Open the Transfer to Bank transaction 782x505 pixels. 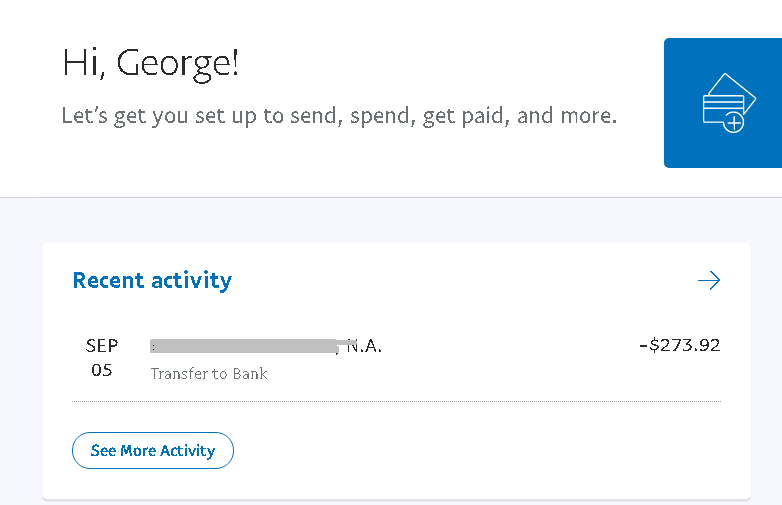click(209, 374)
